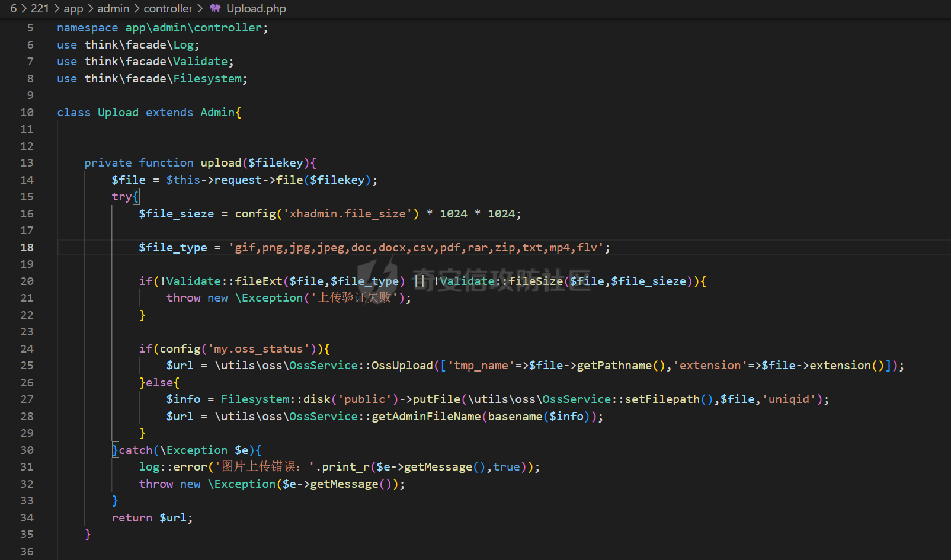Click the OssUpload method call

click(x=402, y=366)
